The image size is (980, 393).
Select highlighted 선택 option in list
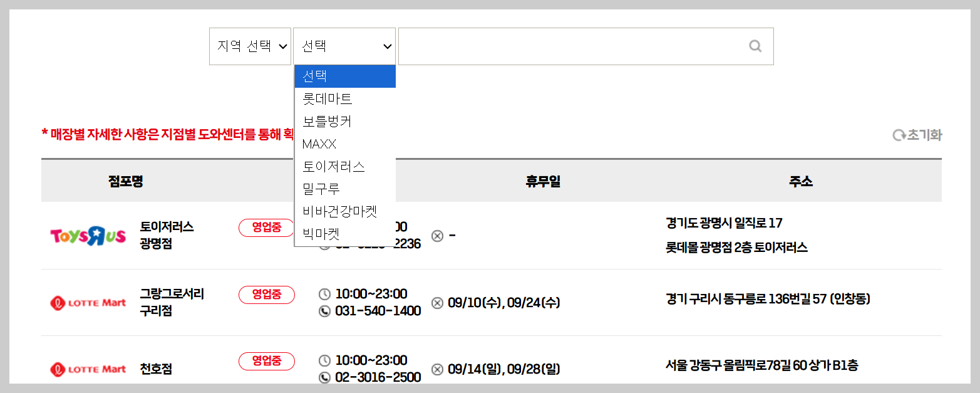pos(345,76)
